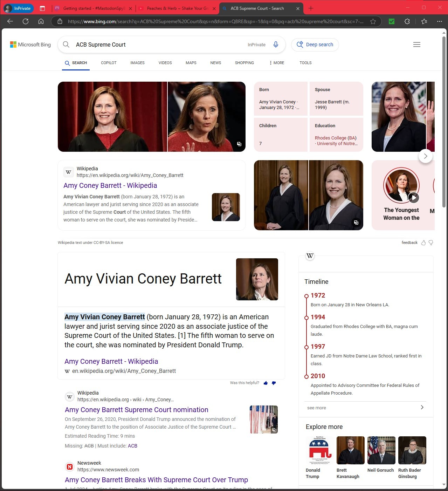
Task: Click the search magnifier icon in box
Action: click(x=66, y=45)
